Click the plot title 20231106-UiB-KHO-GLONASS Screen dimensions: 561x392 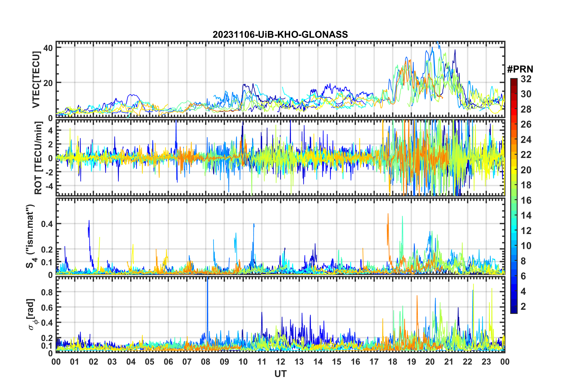coord(280,34)
